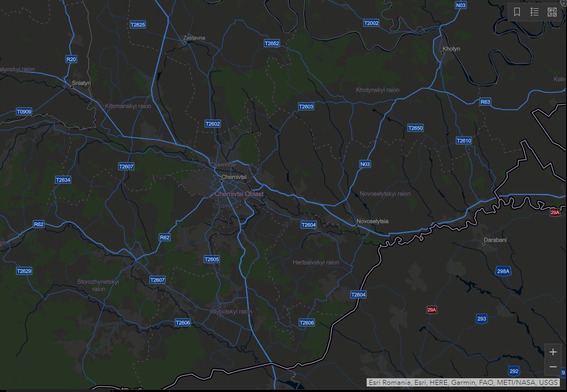Click the Zastavna town label

coord(194,38)
